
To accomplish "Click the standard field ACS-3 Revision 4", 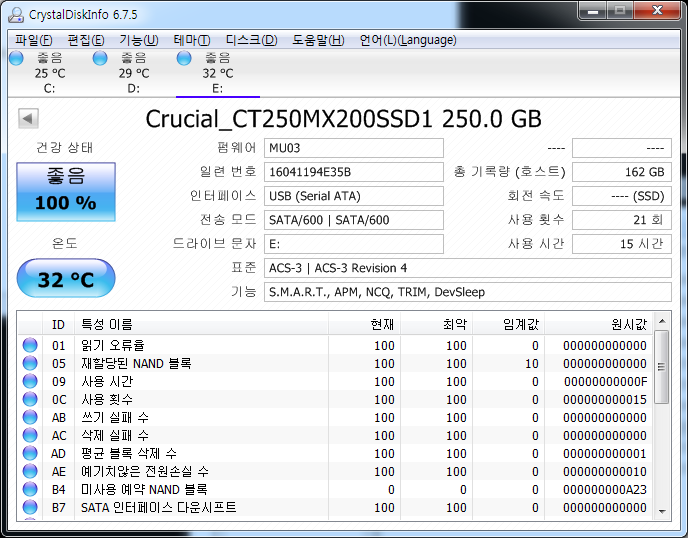I will click(x=468, y=268).
